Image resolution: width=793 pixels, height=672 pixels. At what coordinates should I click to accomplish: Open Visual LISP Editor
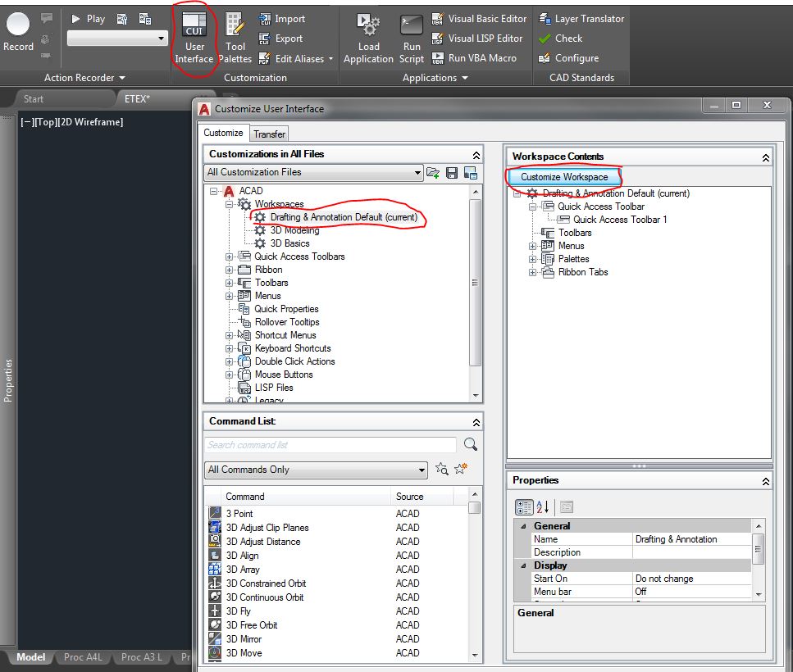point(477,39)
